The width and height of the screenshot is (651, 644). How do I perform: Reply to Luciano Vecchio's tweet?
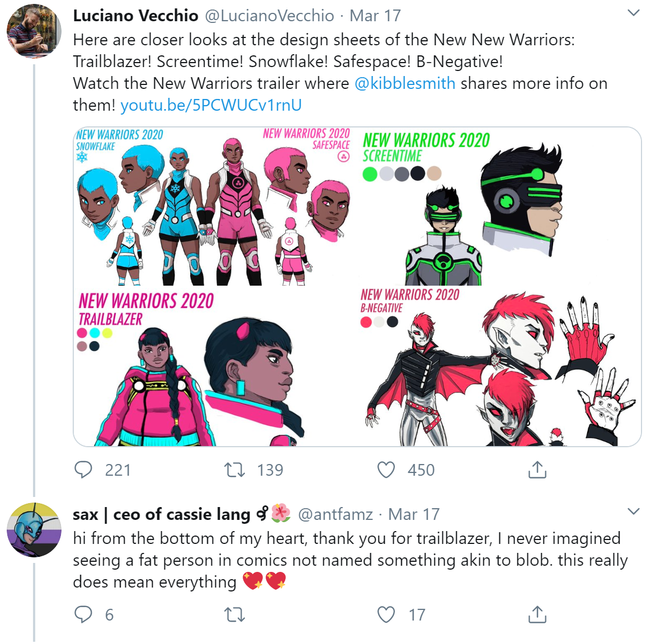tap(83, 470)
